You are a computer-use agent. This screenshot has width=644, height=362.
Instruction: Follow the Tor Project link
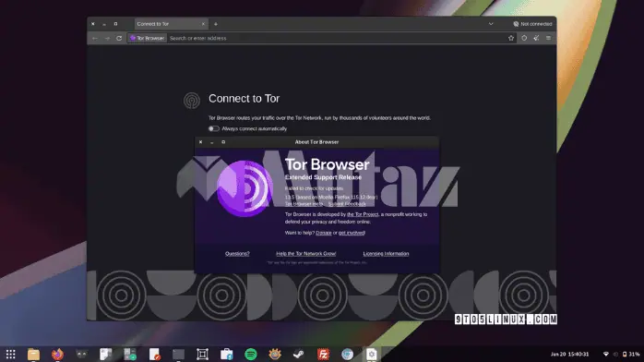click(x=363, y=214)
